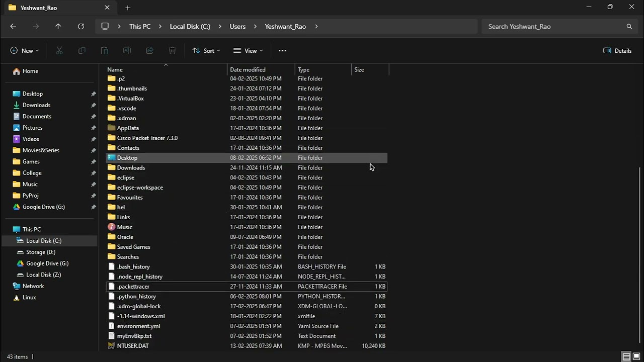Click the search magnifier icon
Viewport: 644px width, 362px height.
629,27
